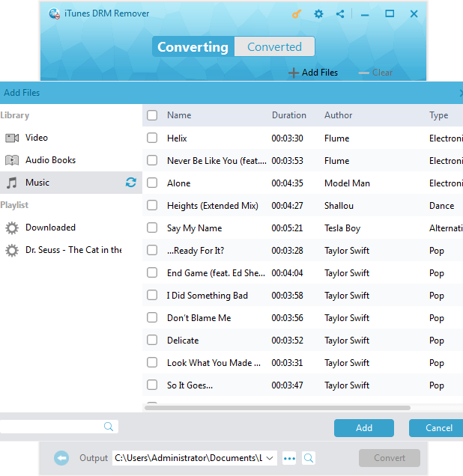Image resolution: width=463 pixels, height=476 pixels.
Task: Select the Converting tab
Action: point(193,46)
